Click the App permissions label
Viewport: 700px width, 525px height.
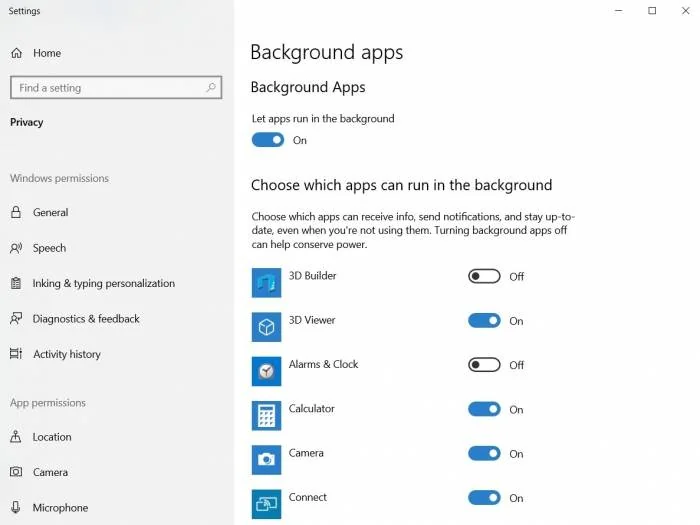click(48, 403)
